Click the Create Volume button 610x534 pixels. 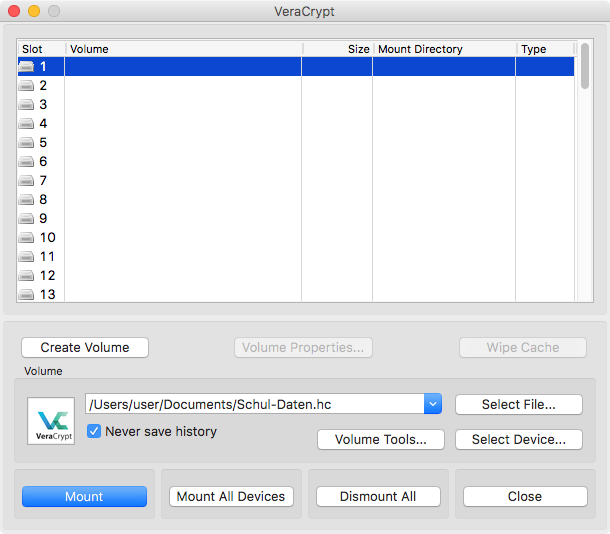(85, 347)
